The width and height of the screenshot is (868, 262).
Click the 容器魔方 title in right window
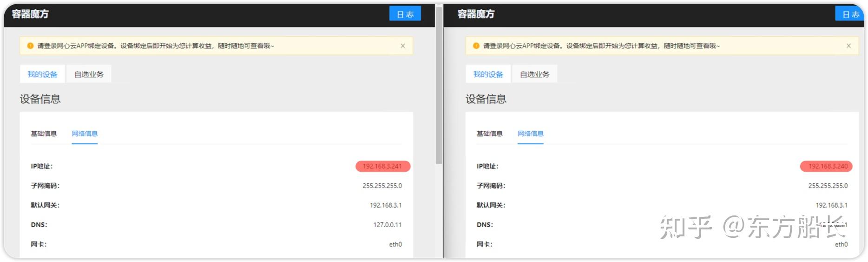476,14
